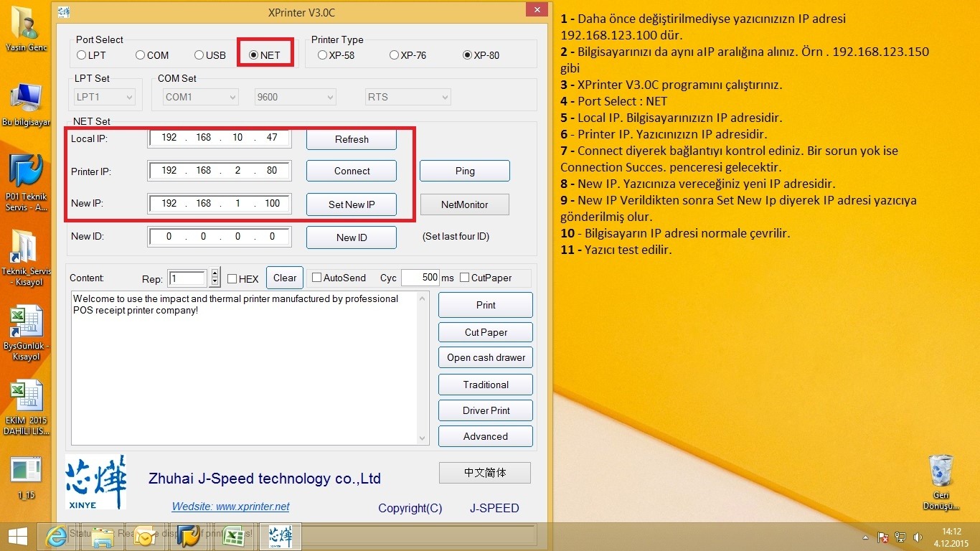Switch language with 中文简体 button
The image size is (980, 551).
coord(485,473)
